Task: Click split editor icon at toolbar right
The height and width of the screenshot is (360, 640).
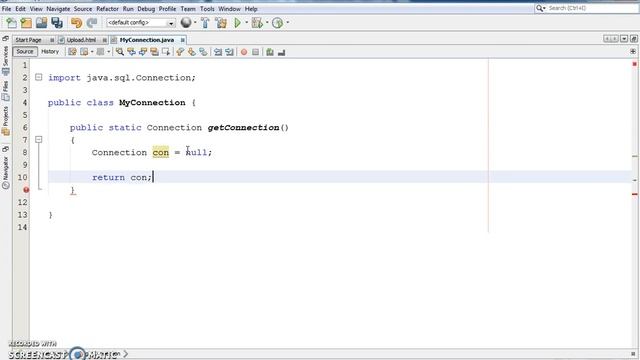Action: [633, 51]
